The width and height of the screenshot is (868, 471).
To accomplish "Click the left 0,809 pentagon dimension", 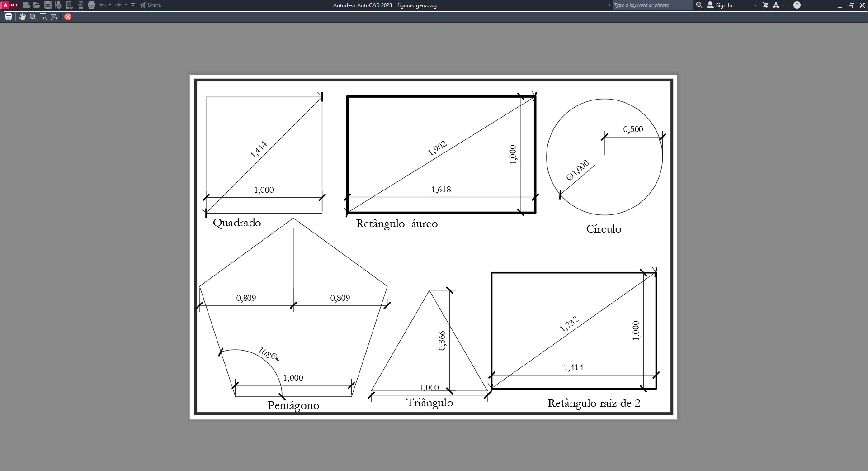I will click(246, 298).
